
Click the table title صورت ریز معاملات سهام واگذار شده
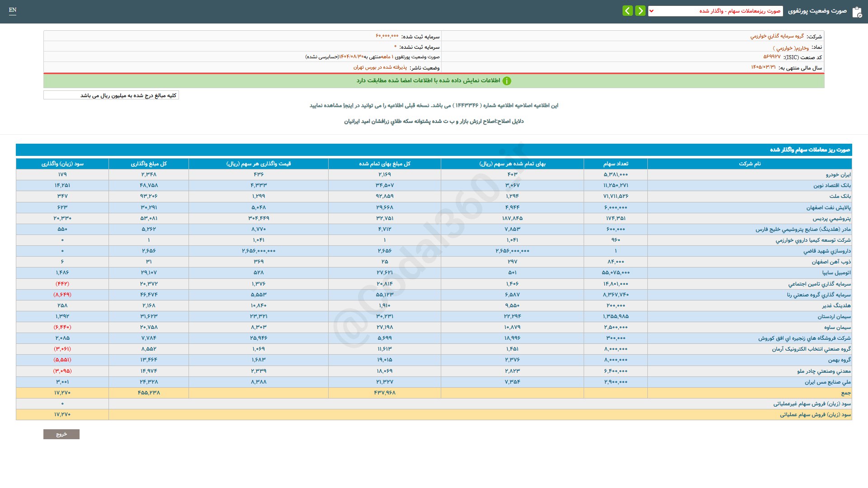click(810, 150)
